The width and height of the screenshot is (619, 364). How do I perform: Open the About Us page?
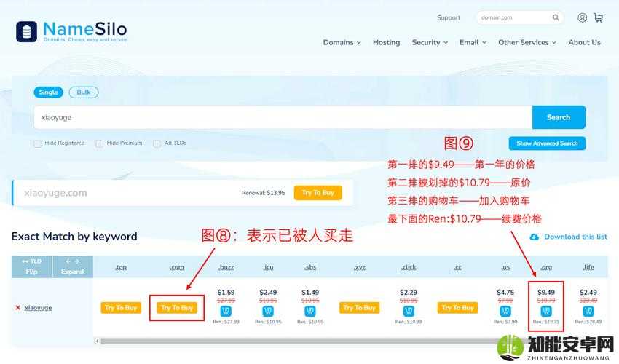[584, 43]
